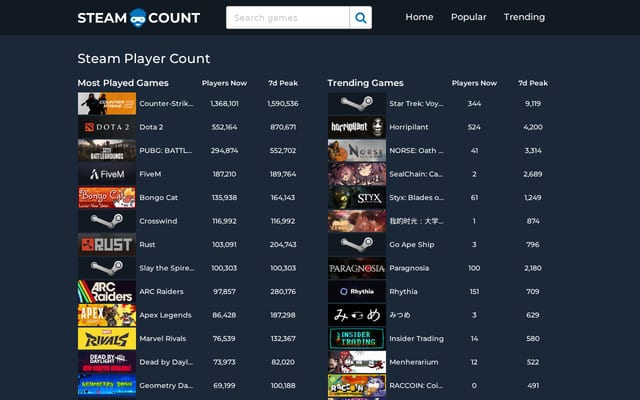This screenshot has height=400, width=640.
Task: Open the Paragnosia title link
Action: [409, 268]
